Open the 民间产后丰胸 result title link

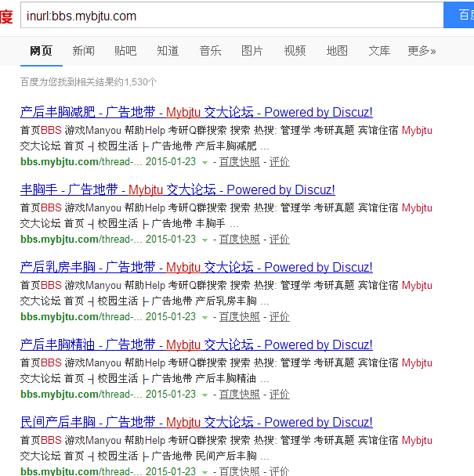tap(196, 423)
